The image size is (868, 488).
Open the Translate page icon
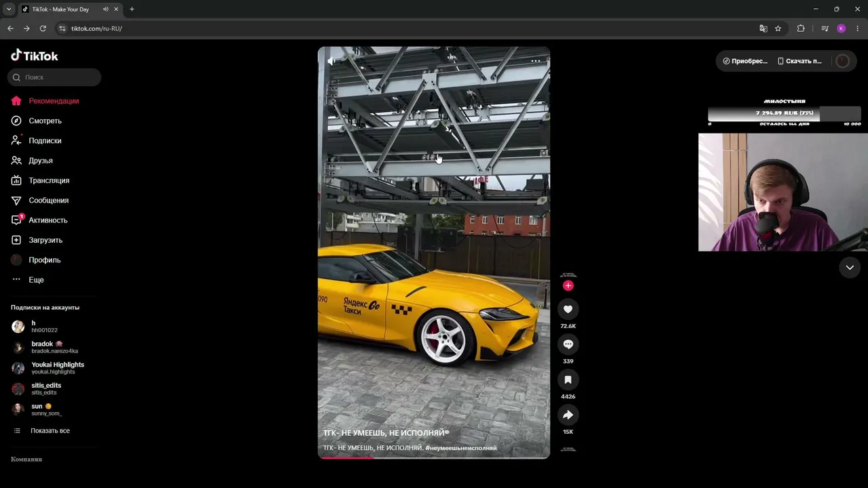pyautogui.click(x=764, y=28)
